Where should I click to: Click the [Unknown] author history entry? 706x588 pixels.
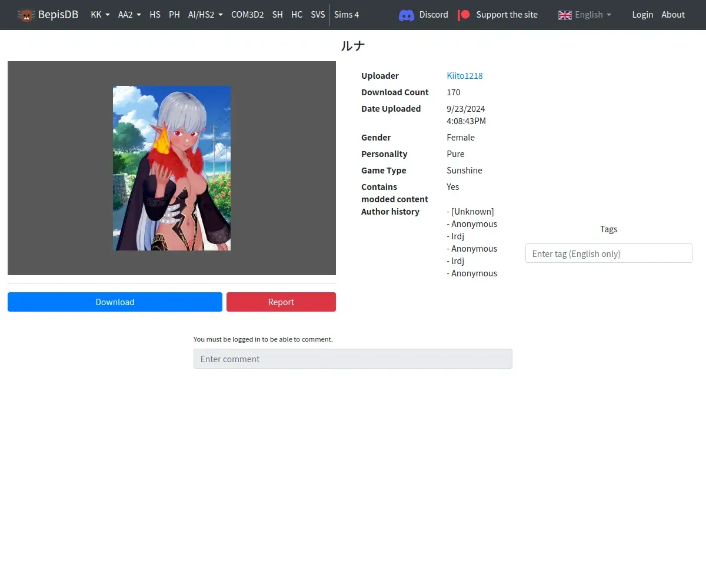coord(471,211)
